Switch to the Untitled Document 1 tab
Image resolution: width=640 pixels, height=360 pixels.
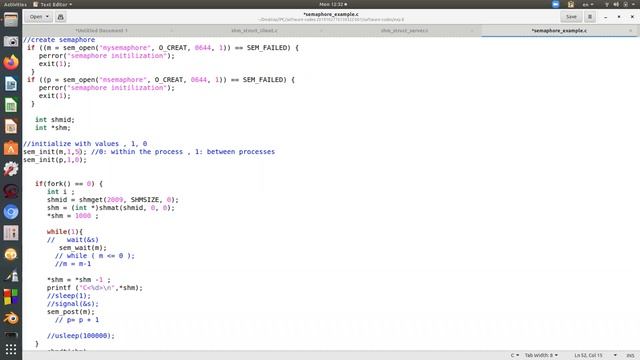[x=102, y=31]
